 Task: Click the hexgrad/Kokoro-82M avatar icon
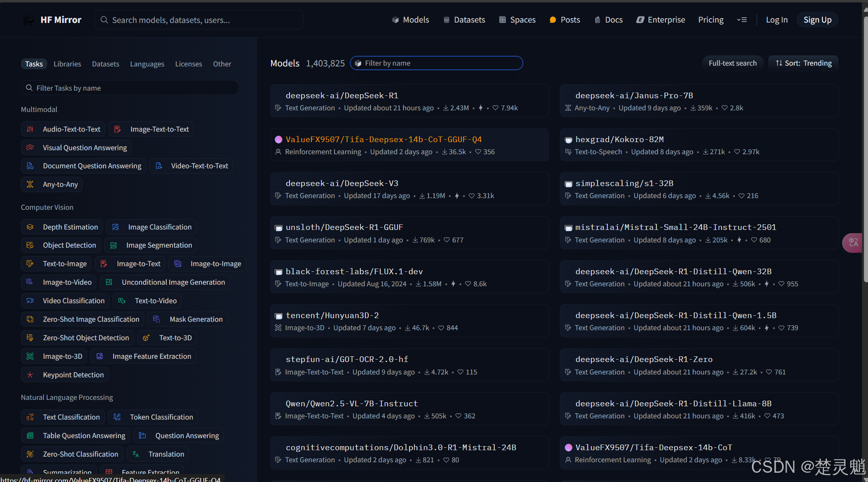coord(568,140)
